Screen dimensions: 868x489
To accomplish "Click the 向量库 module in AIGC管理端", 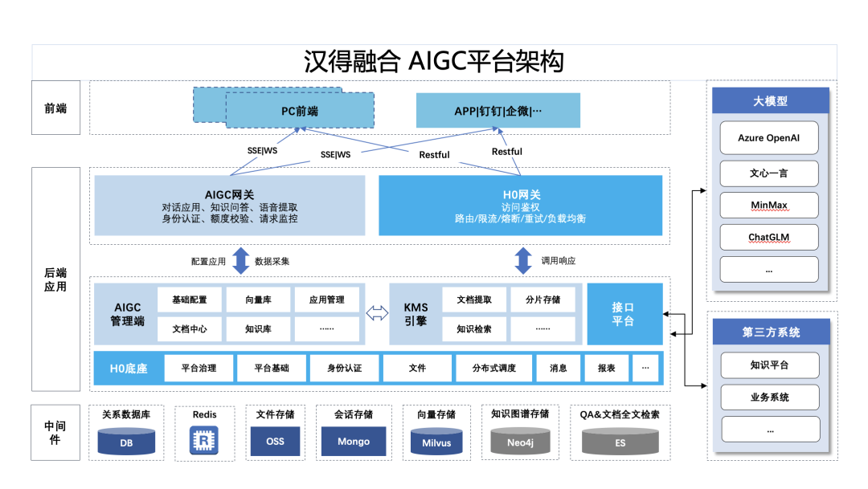I will 258,300.
